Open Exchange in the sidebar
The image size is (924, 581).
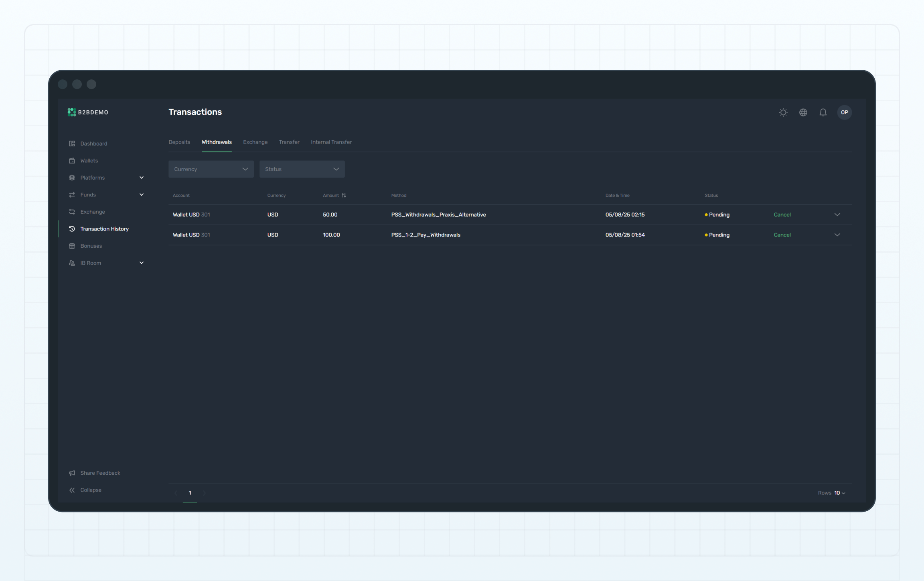[x=92, y=212]
